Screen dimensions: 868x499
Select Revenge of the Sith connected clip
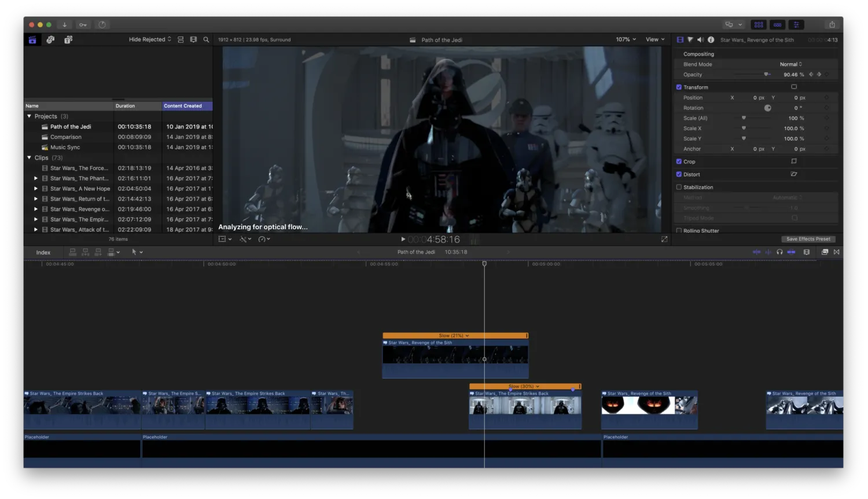click(x=455, y=359)
